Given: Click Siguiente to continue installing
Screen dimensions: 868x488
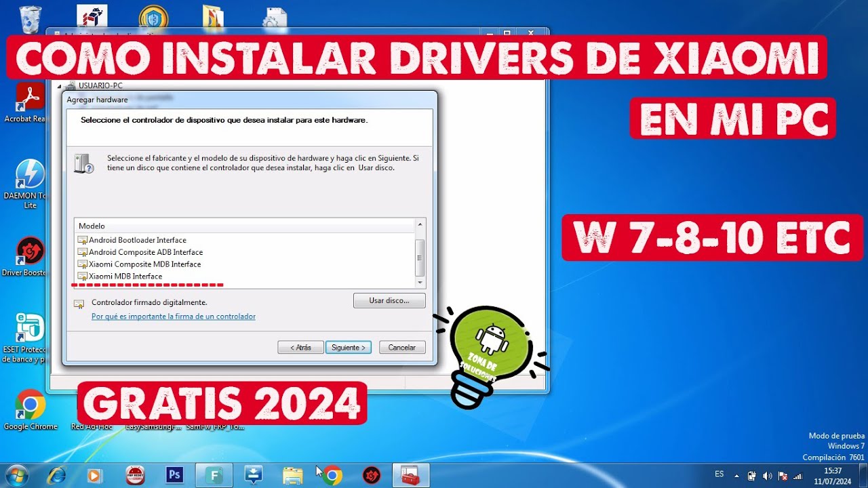Looking at the screenshot, I should click(x=349, y=347).
